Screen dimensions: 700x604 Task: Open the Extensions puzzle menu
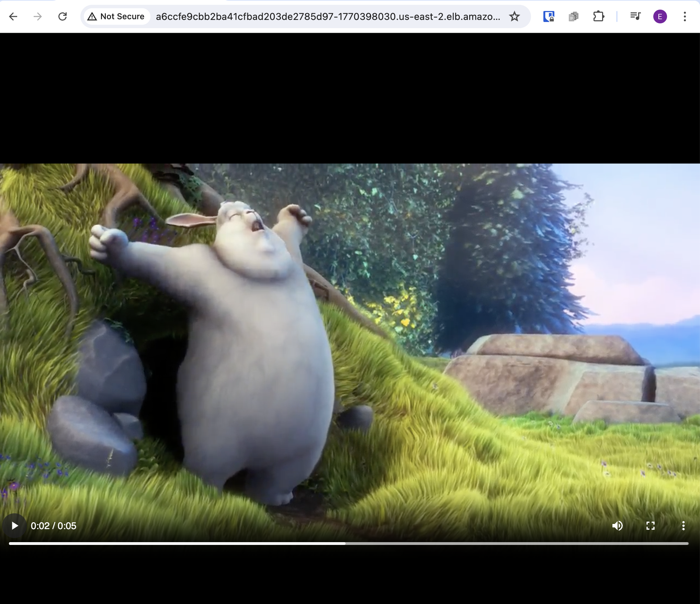(598, 16)
